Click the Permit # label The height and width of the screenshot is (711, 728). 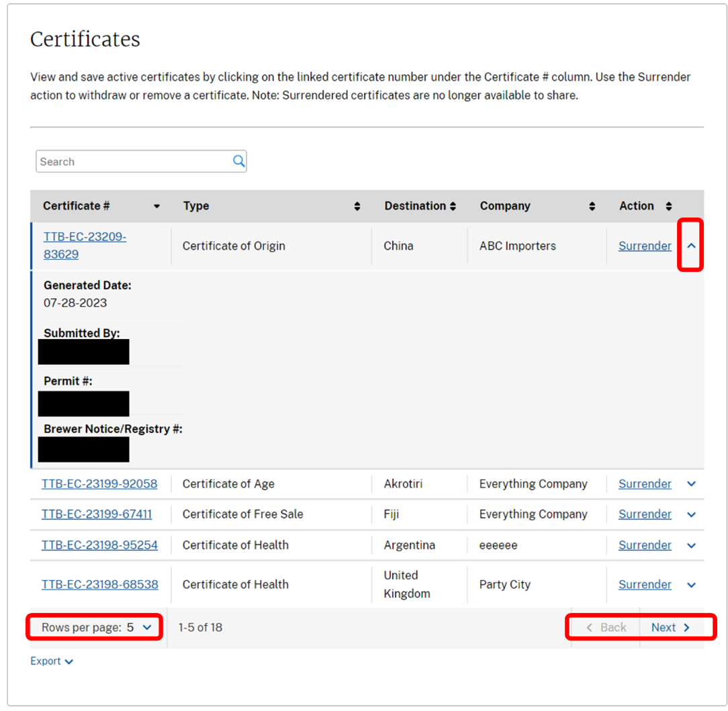coord(68,381)
